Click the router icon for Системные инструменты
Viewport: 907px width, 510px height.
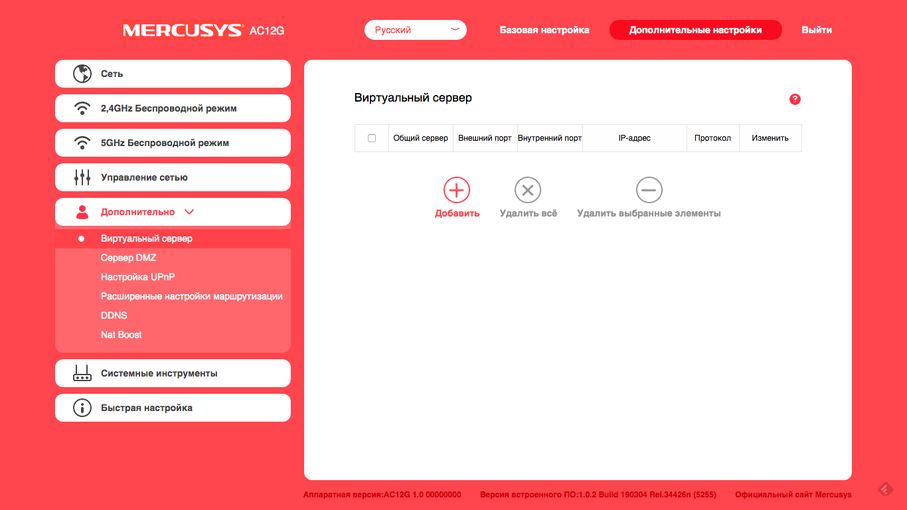tap(82, 374)
